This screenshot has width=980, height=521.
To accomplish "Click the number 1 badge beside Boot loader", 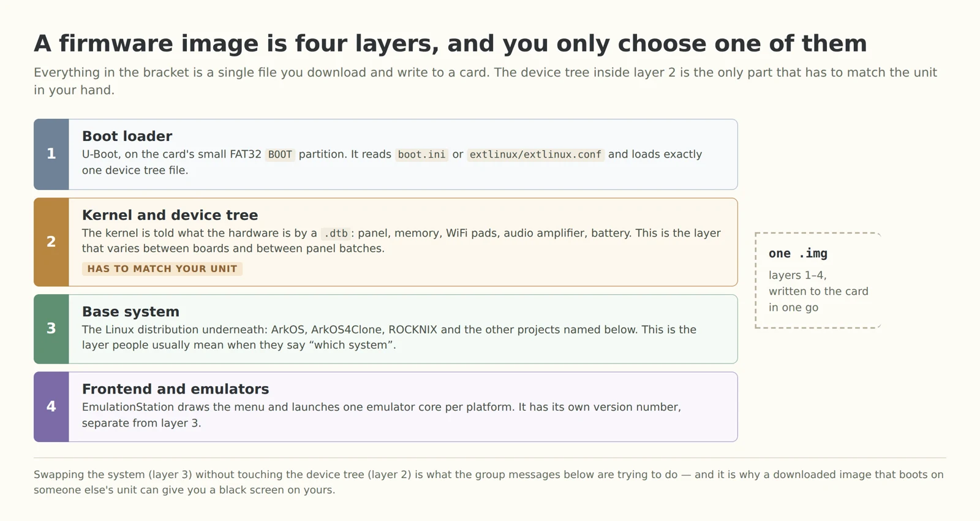I will pos(51,154).
